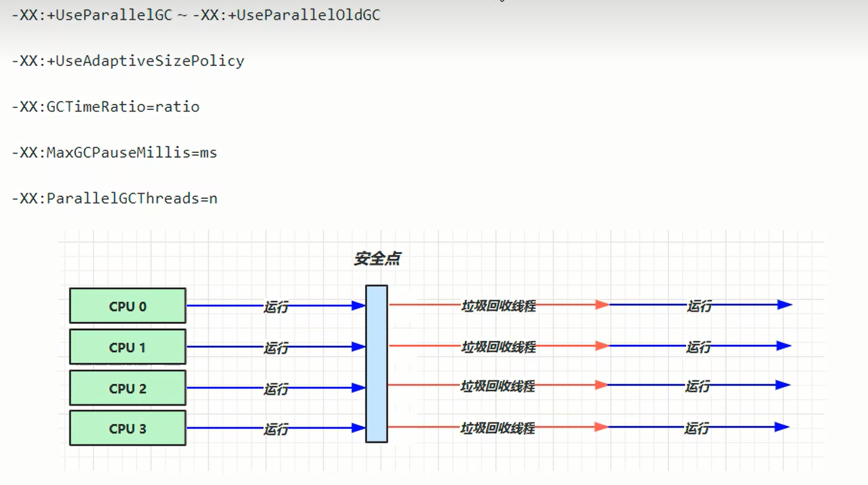Screen dimensions: 868x485
Task: Click "垃圾回收线程" label in the CPU 1 row
Action: tap(499, 346)
